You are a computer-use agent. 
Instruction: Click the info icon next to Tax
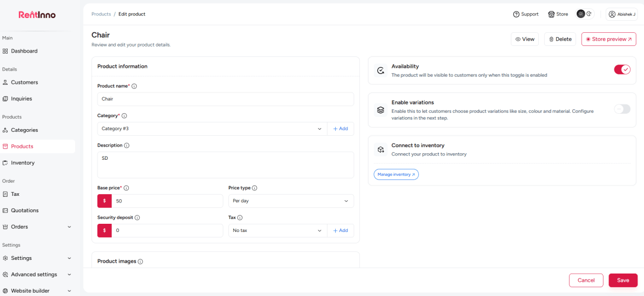pyautogui.click(x=240, y=218)
